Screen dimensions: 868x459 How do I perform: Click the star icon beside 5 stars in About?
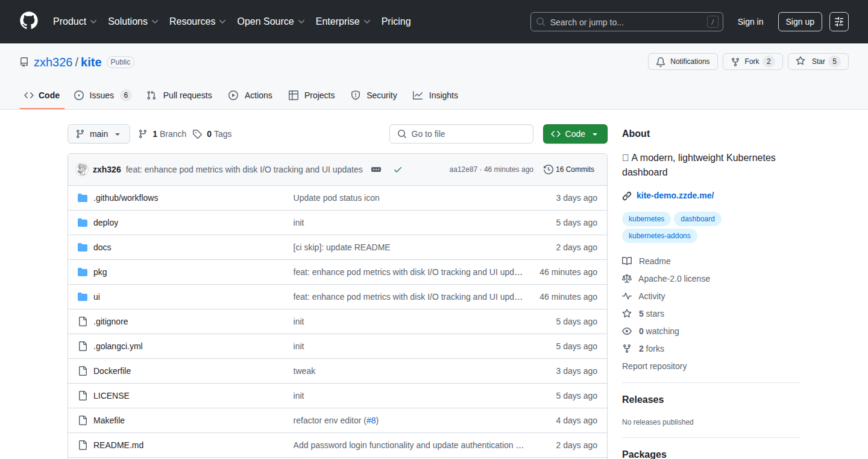click(x=627, y=314)
